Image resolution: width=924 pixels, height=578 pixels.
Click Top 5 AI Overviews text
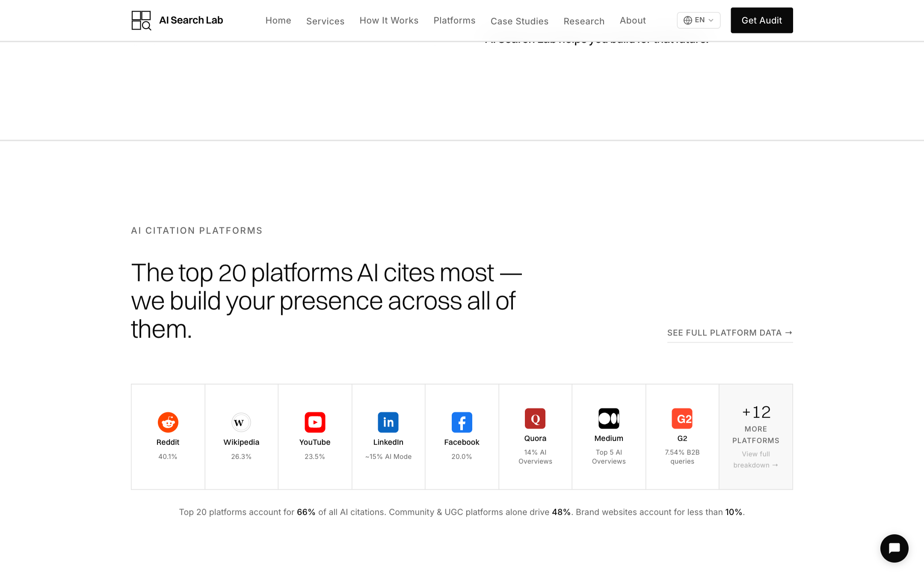click(x=609, y=457)
